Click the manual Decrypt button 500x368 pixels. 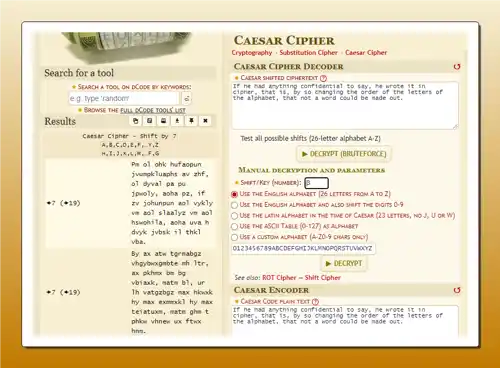coord(344,263)
